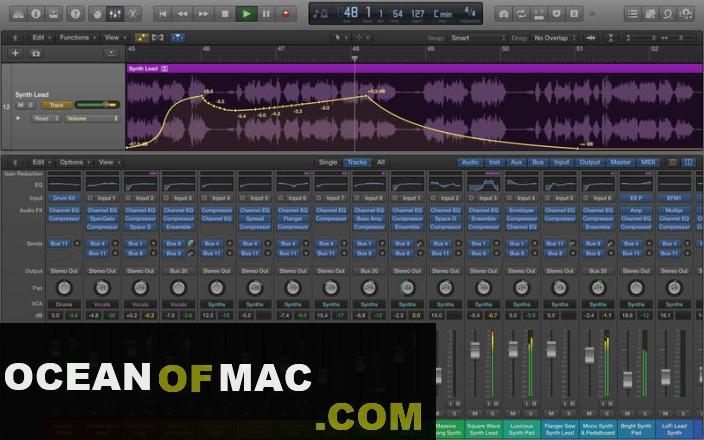Toggle the Show Automation button in Tracks area

pyautogui.click(x=142, y=38)
